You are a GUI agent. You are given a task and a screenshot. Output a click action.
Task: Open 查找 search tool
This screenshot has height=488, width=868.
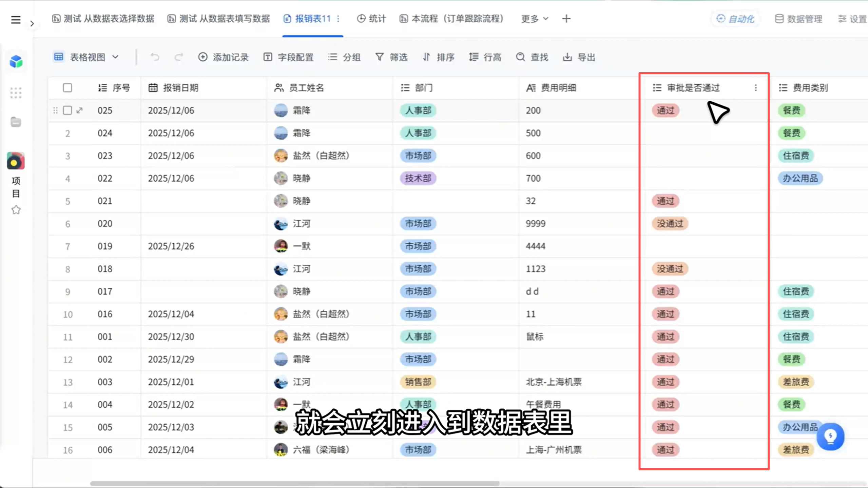tap(532, 57)
